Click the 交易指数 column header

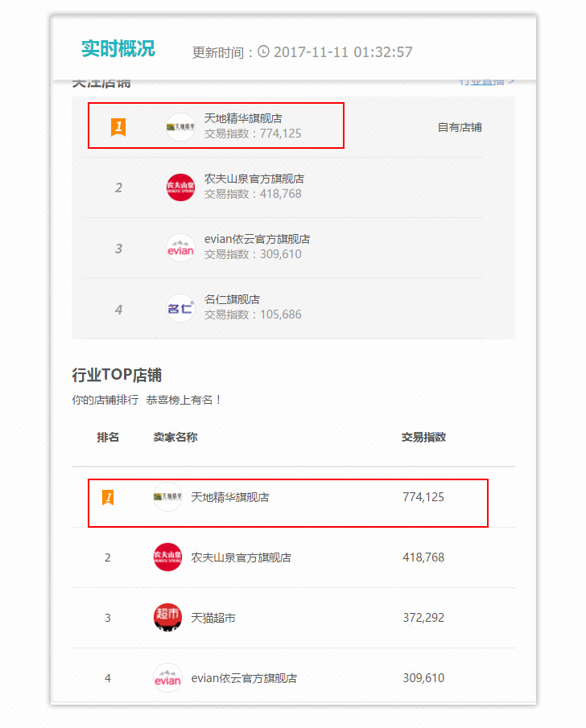(x=423, y=437)
